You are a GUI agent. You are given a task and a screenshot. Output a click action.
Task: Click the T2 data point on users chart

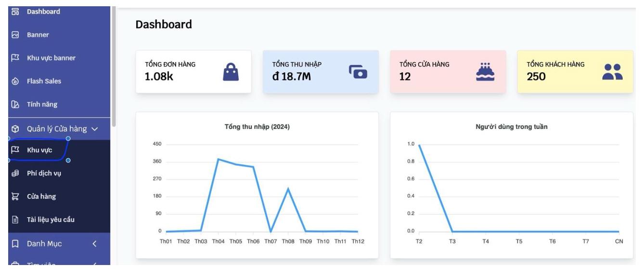[419, 145]
